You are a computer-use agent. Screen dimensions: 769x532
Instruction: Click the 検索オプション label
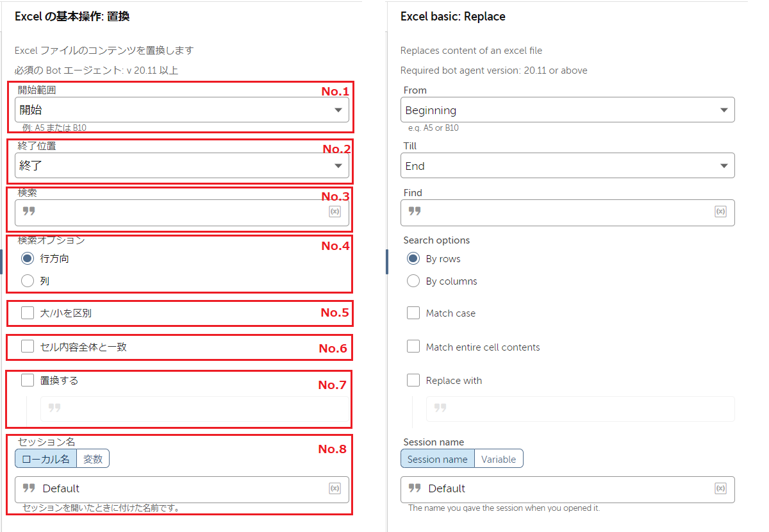point(51,240)
